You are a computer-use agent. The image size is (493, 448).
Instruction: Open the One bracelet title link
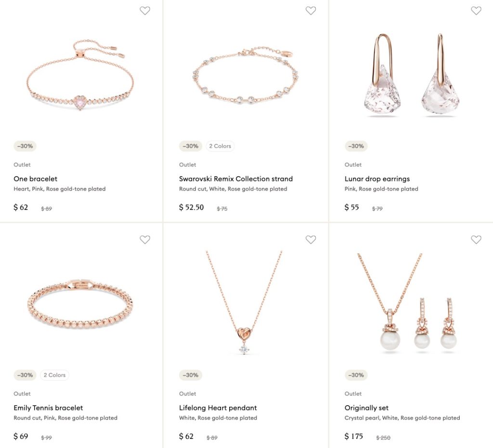(x=36, y=179)
